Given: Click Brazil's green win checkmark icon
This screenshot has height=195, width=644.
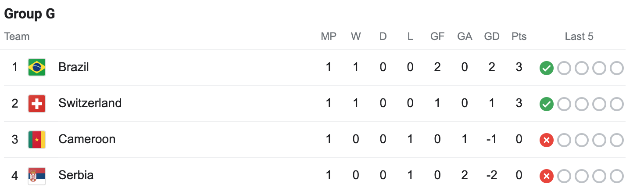Looking at the screenshot, I should (546, 68).
